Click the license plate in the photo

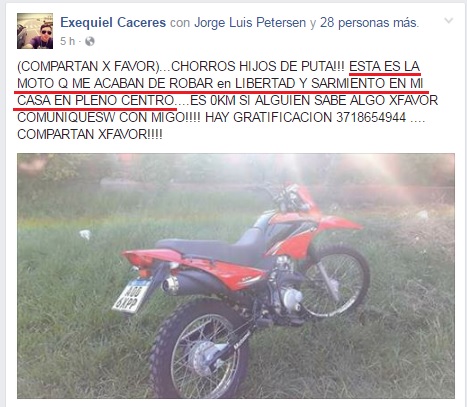click(x=132, y=295)
